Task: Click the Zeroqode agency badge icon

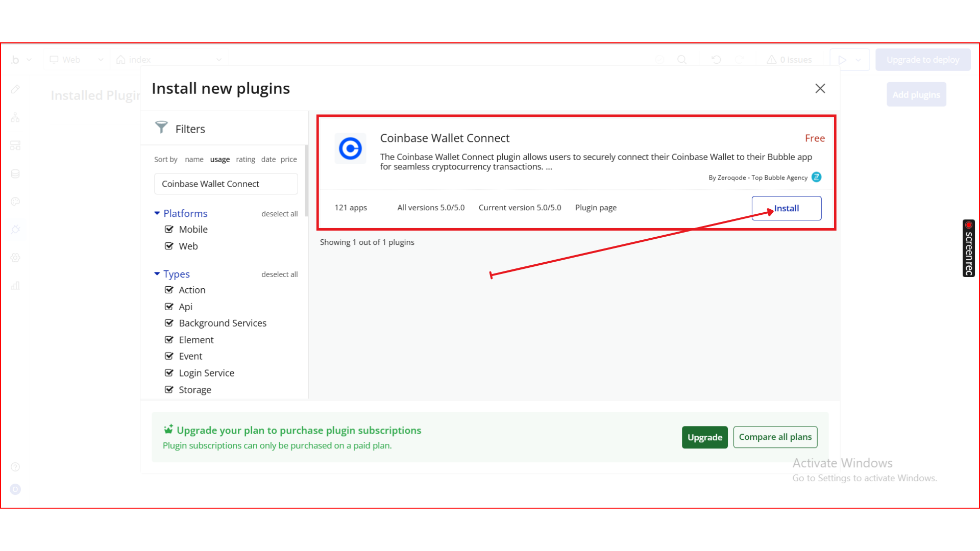Action: (x=817, y=177)
